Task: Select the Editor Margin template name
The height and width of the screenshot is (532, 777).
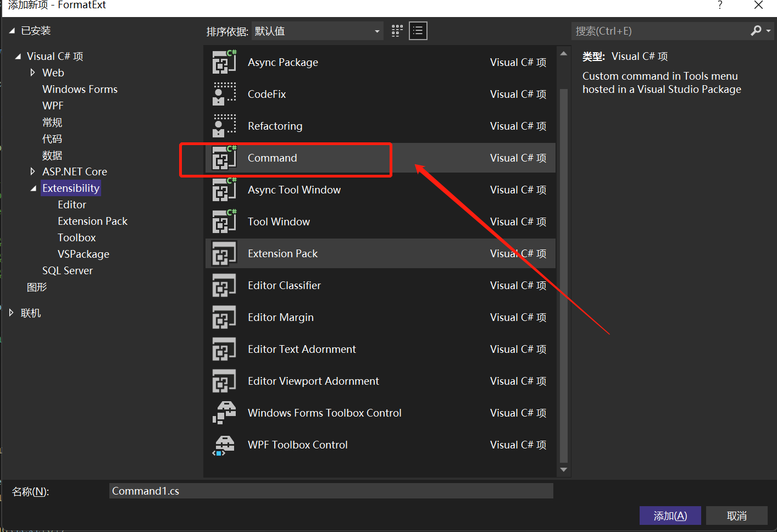Action: (280, 317)
